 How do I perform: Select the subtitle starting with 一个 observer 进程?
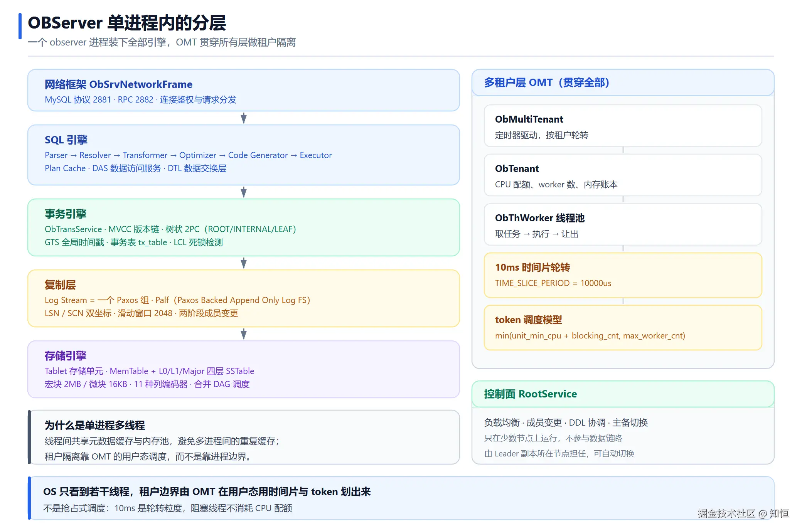click(x=162, y=42)
